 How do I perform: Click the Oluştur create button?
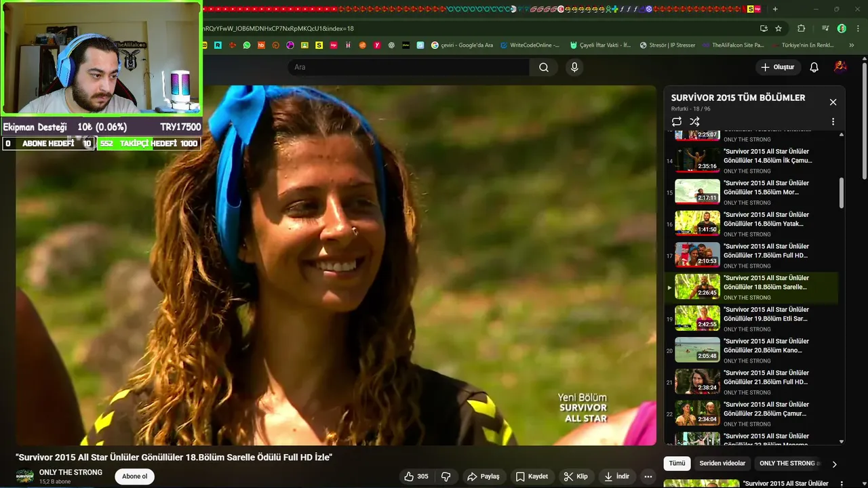(x=778, y=67)
